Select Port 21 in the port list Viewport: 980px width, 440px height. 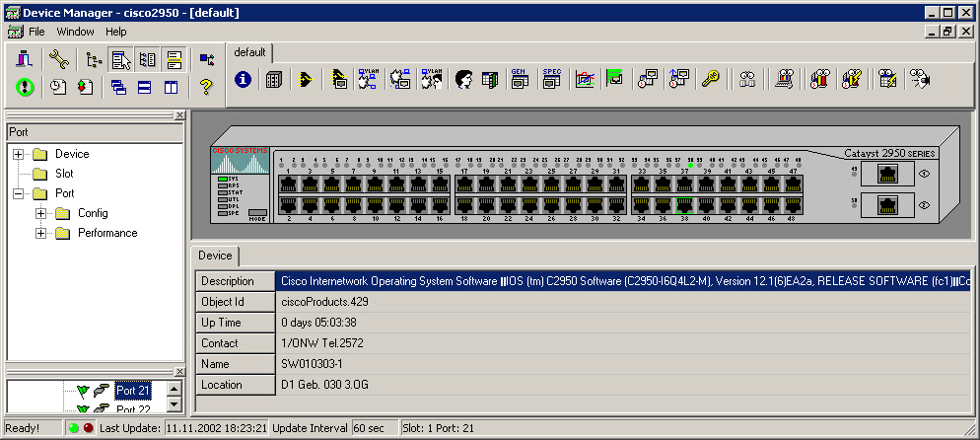tap(133, 391)
